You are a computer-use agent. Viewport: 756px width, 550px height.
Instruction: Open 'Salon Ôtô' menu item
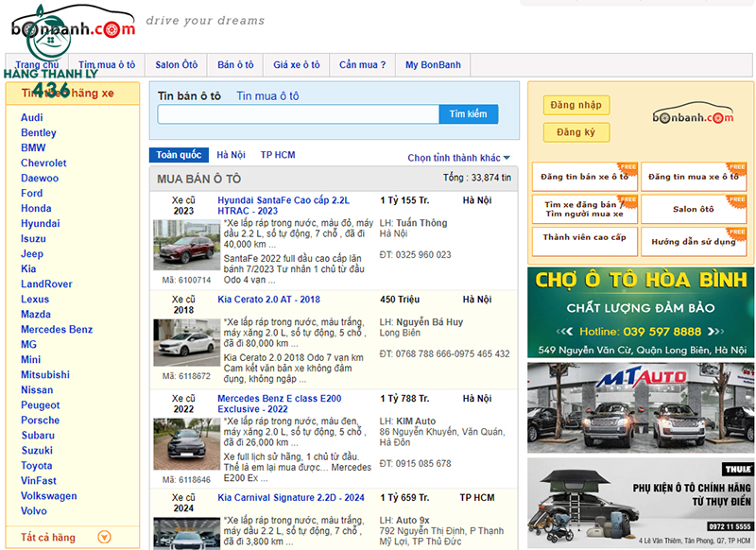(176, 64)
